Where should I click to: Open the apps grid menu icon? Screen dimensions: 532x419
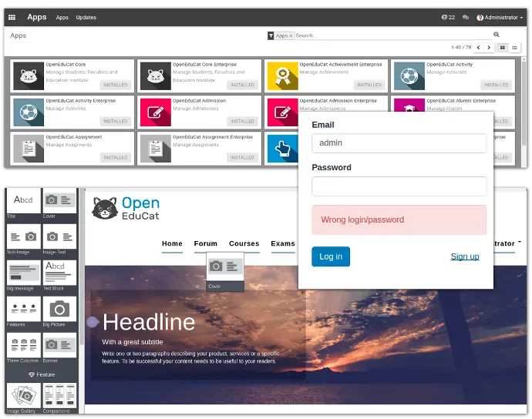12,17
